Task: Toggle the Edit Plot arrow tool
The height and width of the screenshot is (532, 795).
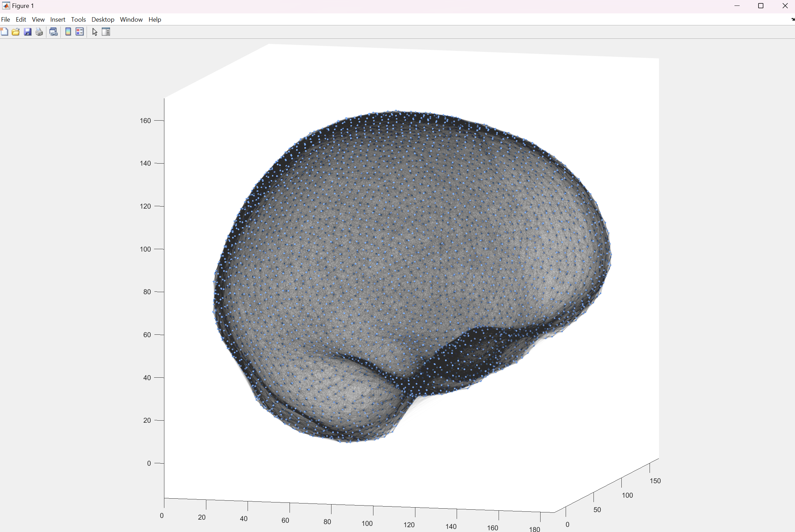Action: 95,32
